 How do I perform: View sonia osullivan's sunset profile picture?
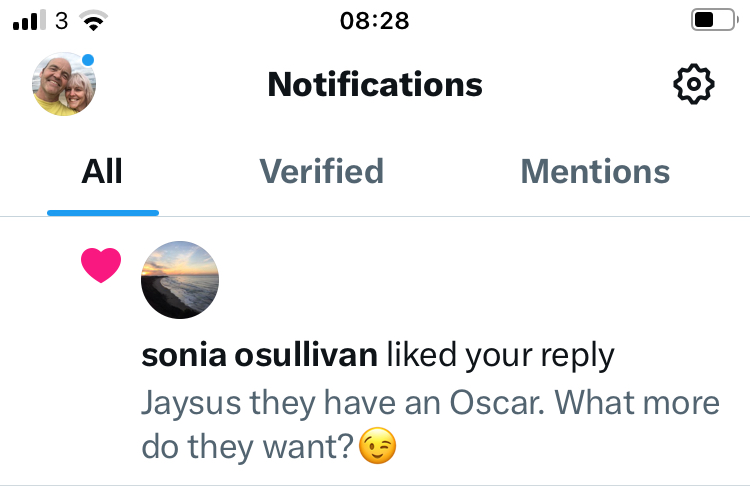[180, 279]
